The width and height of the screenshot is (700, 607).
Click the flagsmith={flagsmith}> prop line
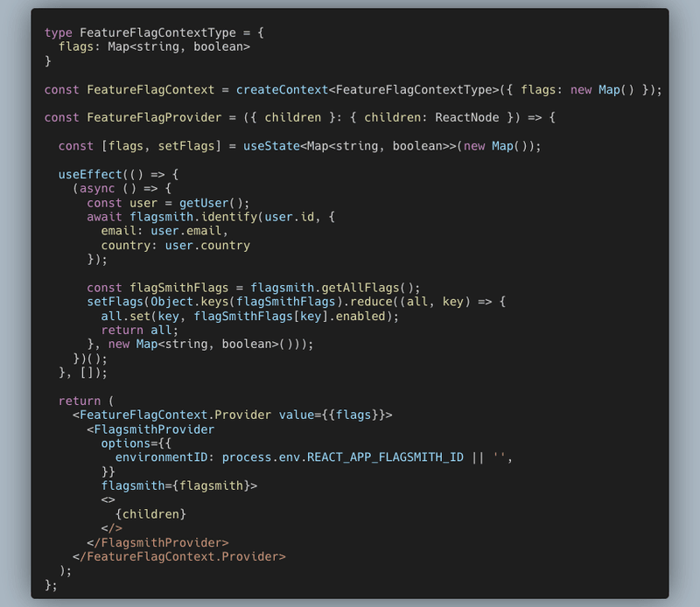coord(179,486)
